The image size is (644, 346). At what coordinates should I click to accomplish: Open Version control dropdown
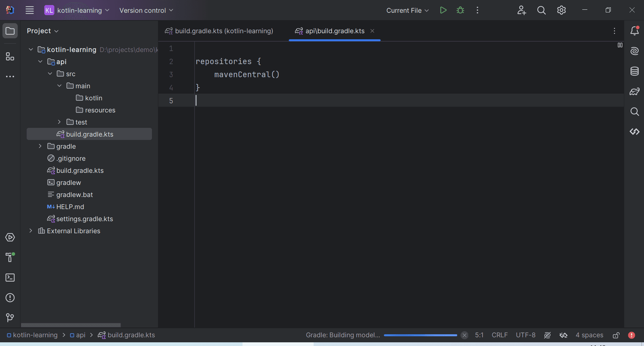[146, 10]
